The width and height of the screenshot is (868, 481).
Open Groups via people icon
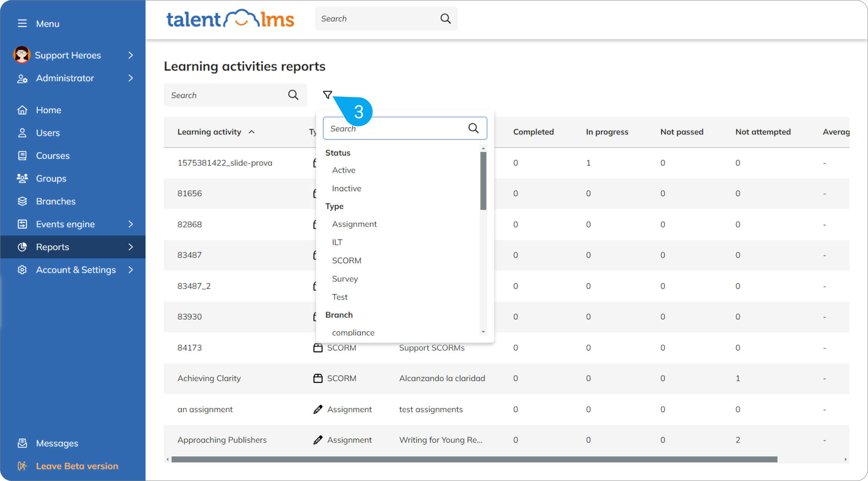tap(22, 178)
